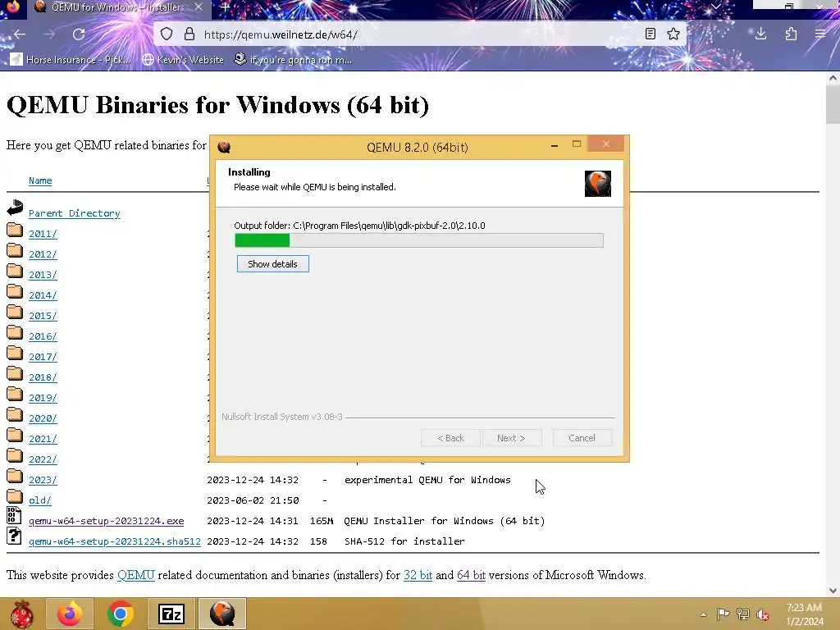This screenshot has width=840, height=630.
Task: Open the 2015/ folder link
Action: (x=43, y=316)
